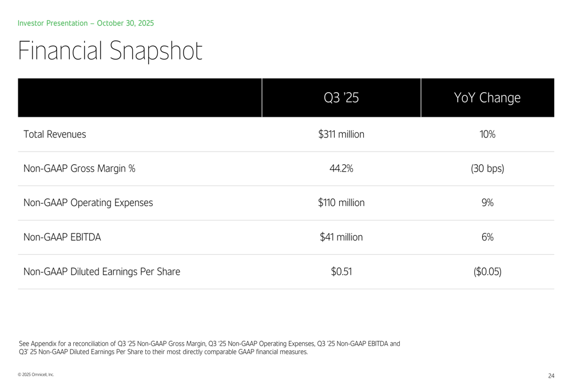
Task: Select the Non-GAAP EBITDA row label
Action: [x=62, y=237]
